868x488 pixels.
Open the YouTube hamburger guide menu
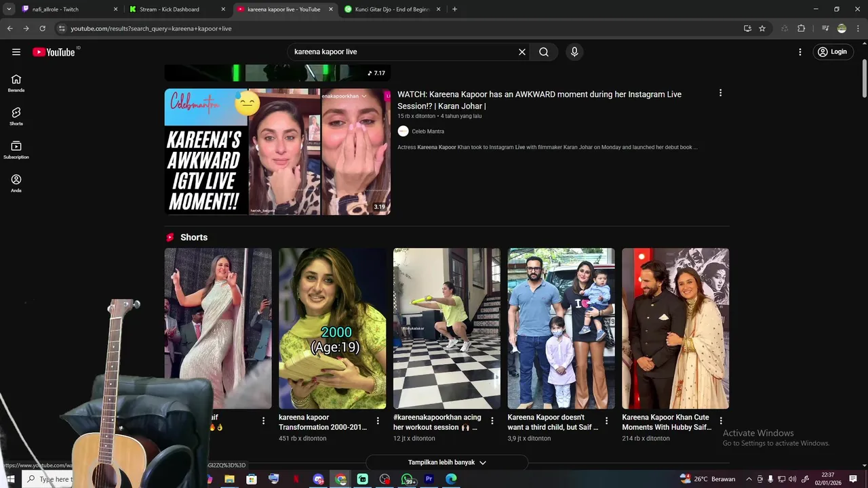pyautogui.click(x=16, y=52)
